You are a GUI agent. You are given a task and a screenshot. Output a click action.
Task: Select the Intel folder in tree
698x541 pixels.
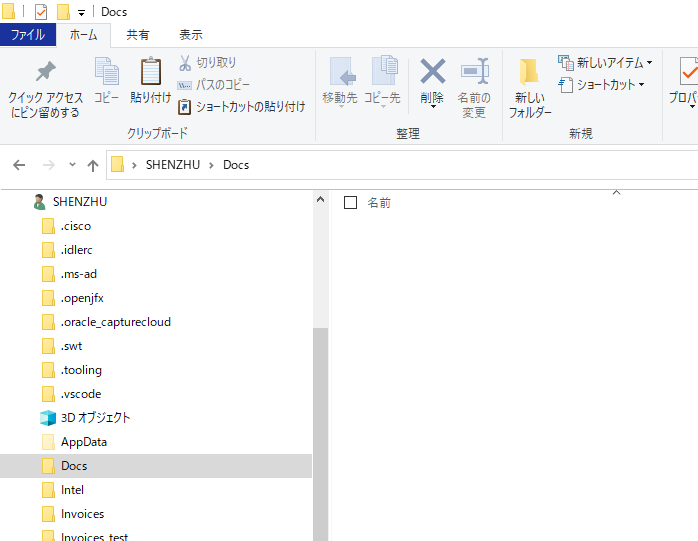[63, 490]
